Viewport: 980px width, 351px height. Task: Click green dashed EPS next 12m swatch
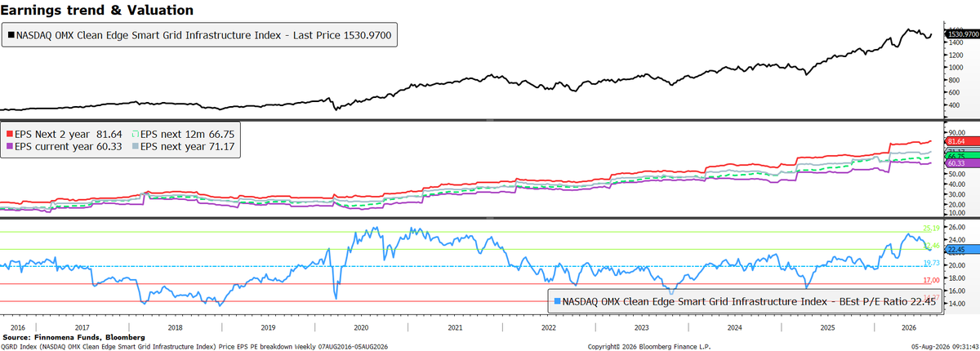tap(135, 133)
